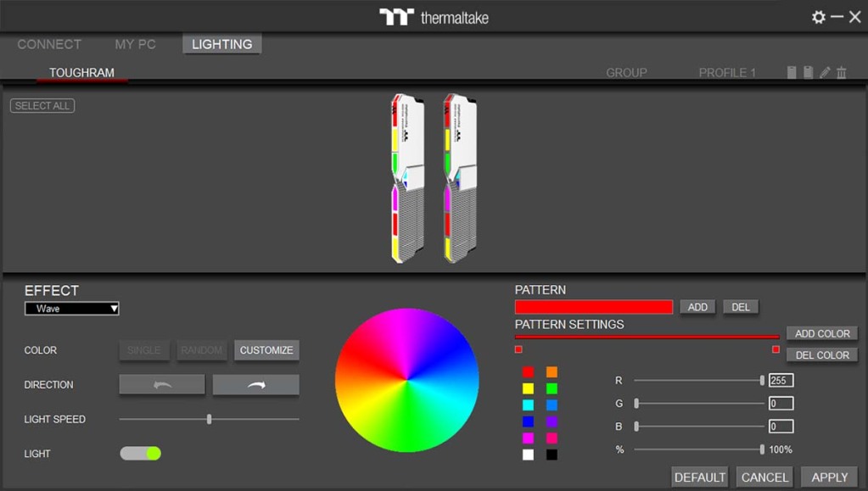Click the CANCEL button
This screenshot has width=868, height=491.
pos(764,477)
